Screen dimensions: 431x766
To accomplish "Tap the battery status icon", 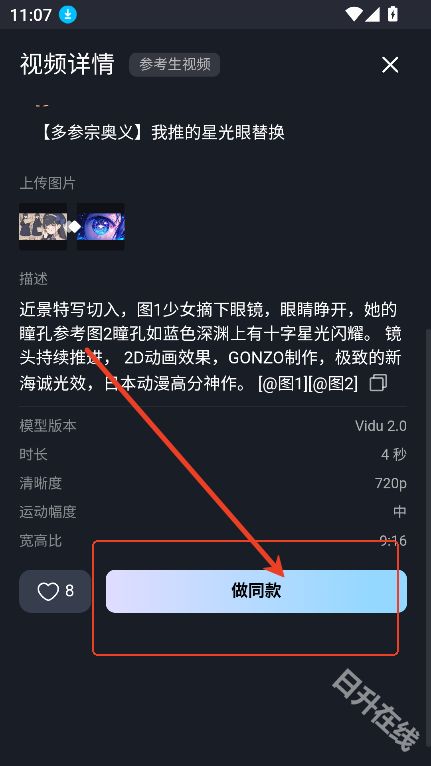I will point(392,14).
